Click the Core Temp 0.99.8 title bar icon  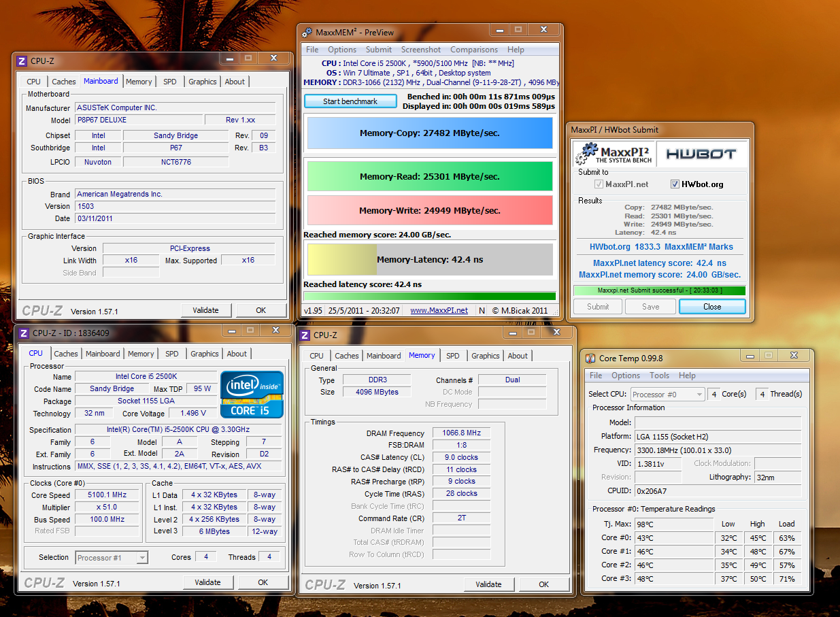tap(590, 358)
